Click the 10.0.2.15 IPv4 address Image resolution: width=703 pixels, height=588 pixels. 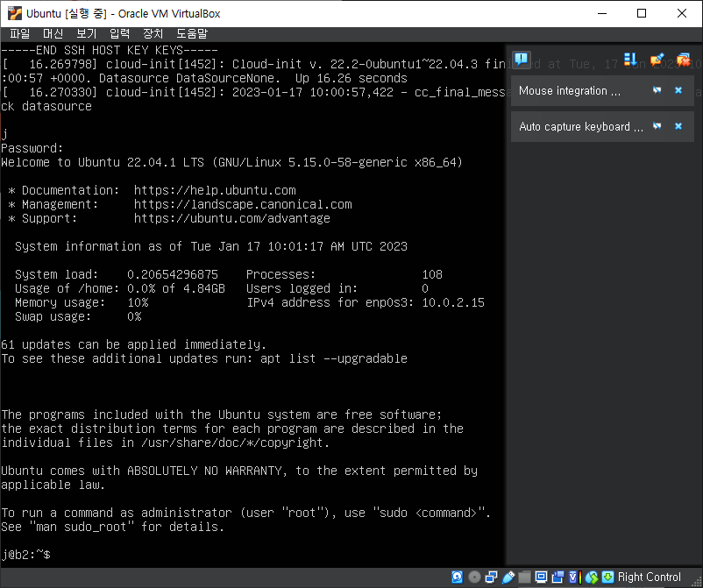[453, 302]
